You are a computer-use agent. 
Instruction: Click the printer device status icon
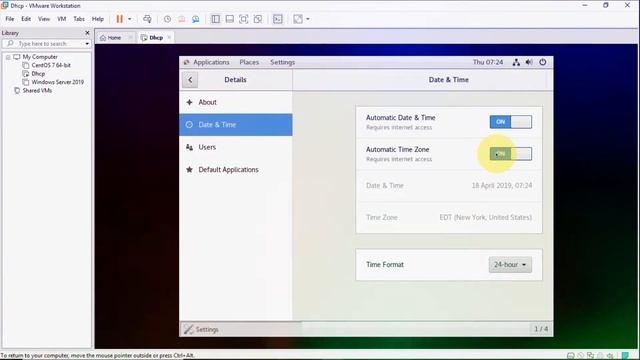(x=600, y=356)
